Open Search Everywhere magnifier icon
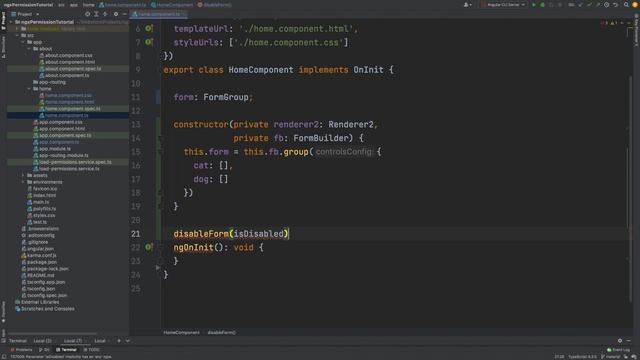Viewport: 640px width, 360px height. pos(626,5)
